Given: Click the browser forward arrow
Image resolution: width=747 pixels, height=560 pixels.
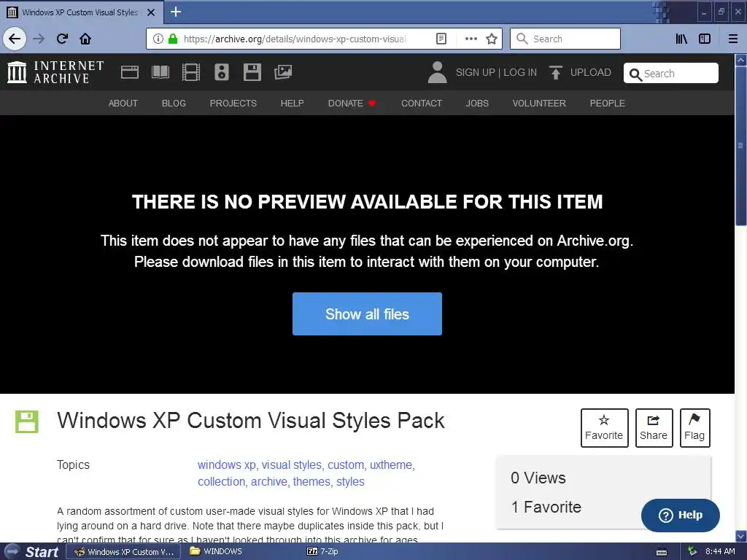Looking at the screenshot, I should pyautogui.click(x=39, y=39).
